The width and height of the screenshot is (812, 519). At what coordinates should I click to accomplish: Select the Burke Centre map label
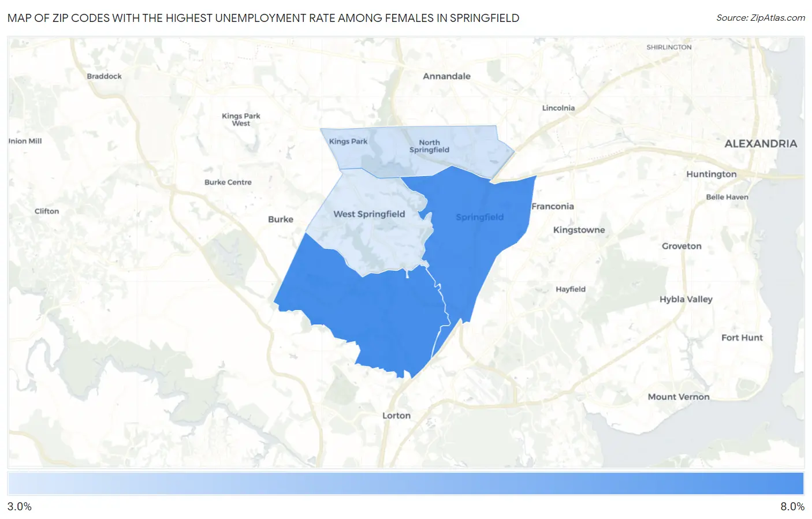(x=228, y=182)
